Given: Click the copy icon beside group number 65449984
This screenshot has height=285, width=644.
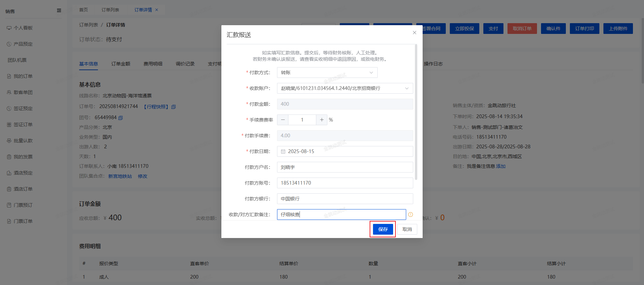Looking at the screenshot, I should click(x=121, y=118).
